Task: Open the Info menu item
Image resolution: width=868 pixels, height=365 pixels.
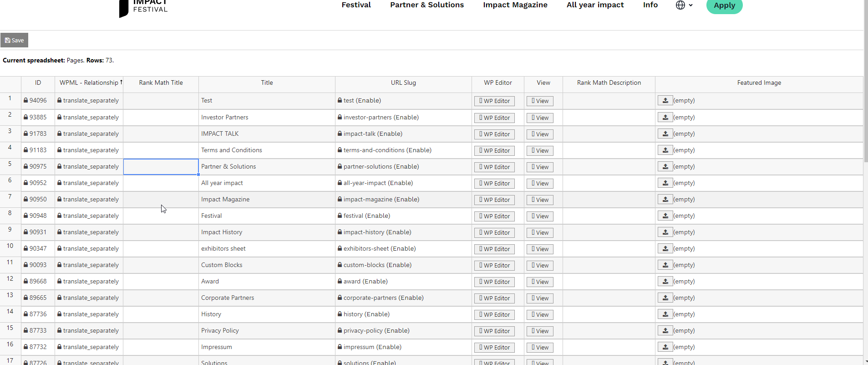Action: (x=650, y=5)
